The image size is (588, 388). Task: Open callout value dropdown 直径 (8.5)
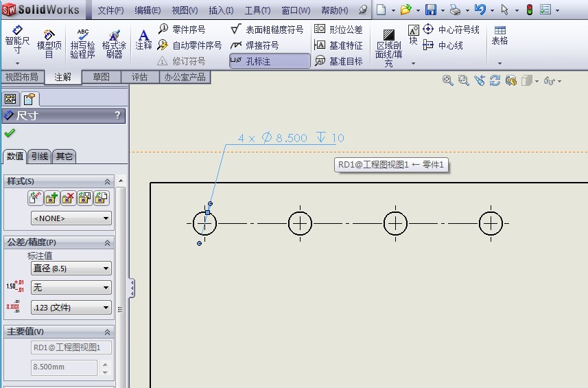[x=71, y=269]
